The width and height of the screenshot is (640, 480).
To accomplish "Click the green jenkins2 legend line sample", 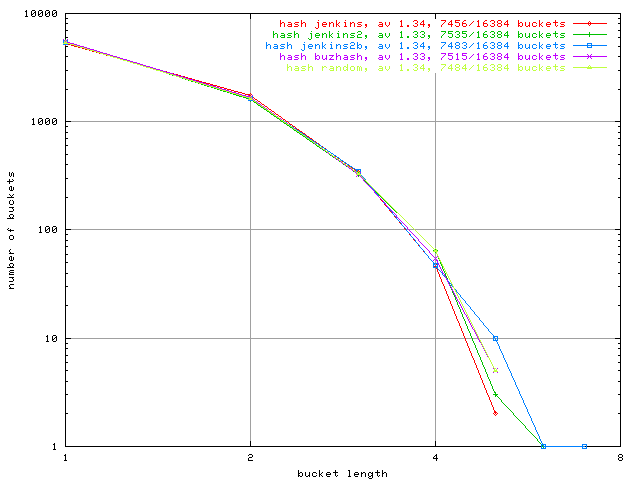I will coord(589,35).
